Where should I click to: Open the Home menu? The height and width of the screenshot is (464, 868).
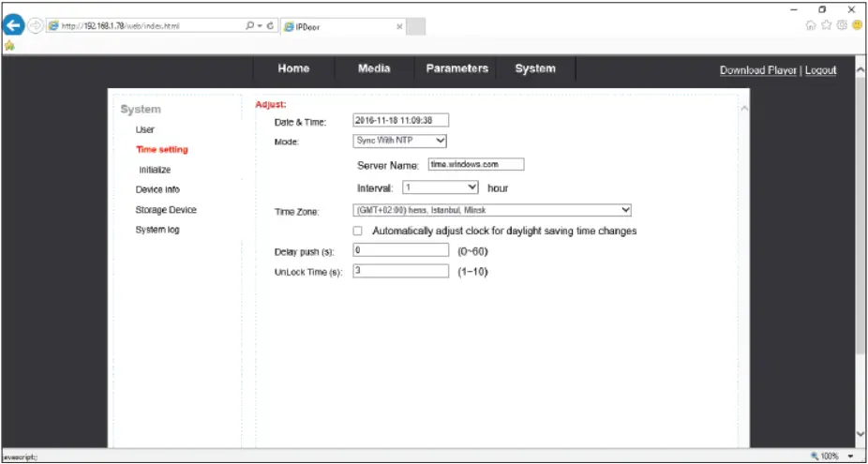293,68
